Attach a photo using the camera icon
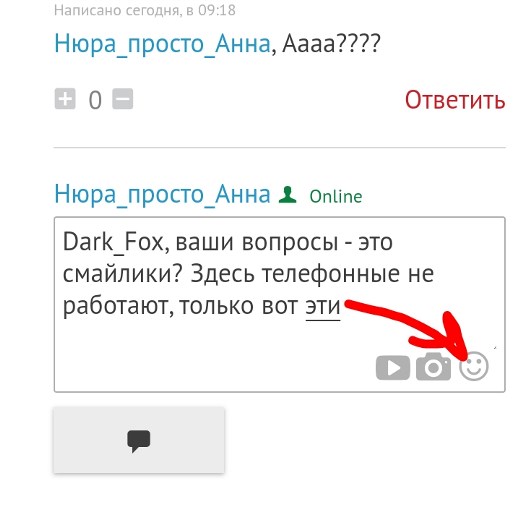 pyautogui.click(x=433, y=367)
